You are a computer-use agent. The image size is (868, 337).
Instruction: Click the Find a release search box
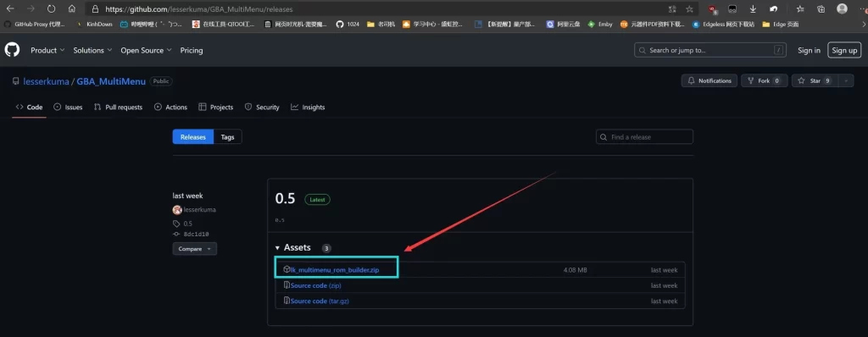tap(644, 136)
